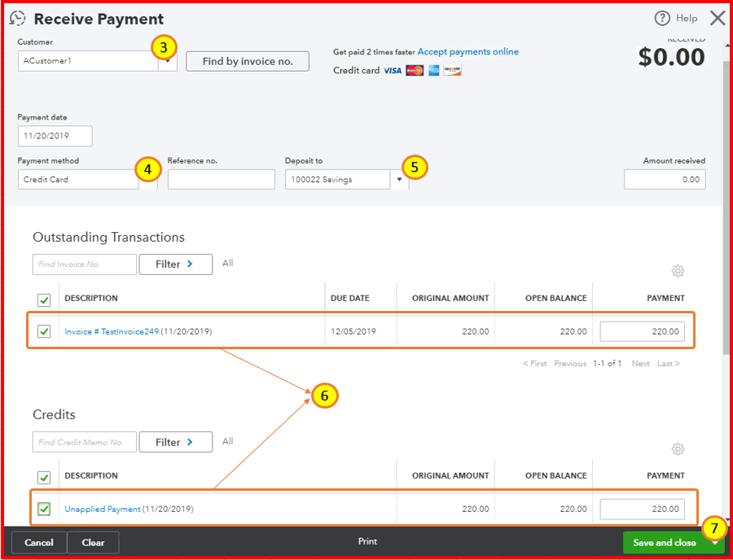This screenshot has width=733, height=560.
Task: Click the Cancel button
Action: [x=39, y=543]
